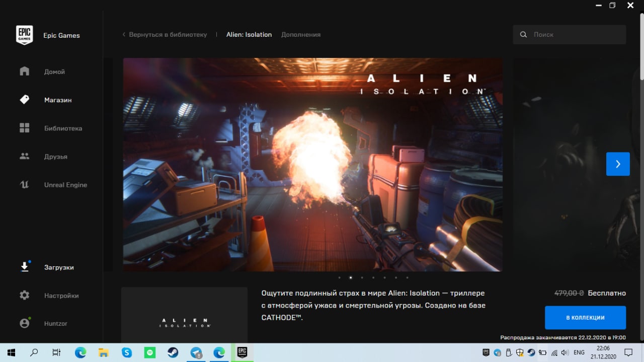Click the Распродажа заканчивается 22.12.2020 notice
Viewport: 644px width, 362px height.
[x=563, y=337]
